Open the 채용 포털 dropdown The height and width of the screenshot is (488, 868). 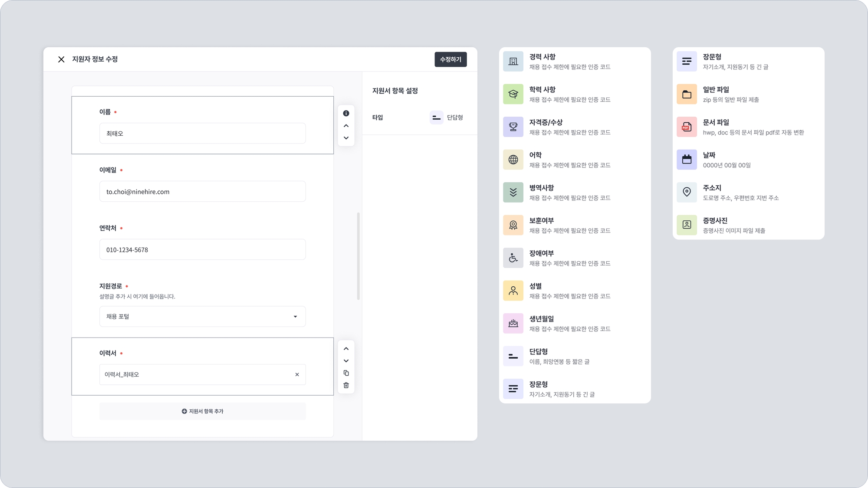(202, 317)
